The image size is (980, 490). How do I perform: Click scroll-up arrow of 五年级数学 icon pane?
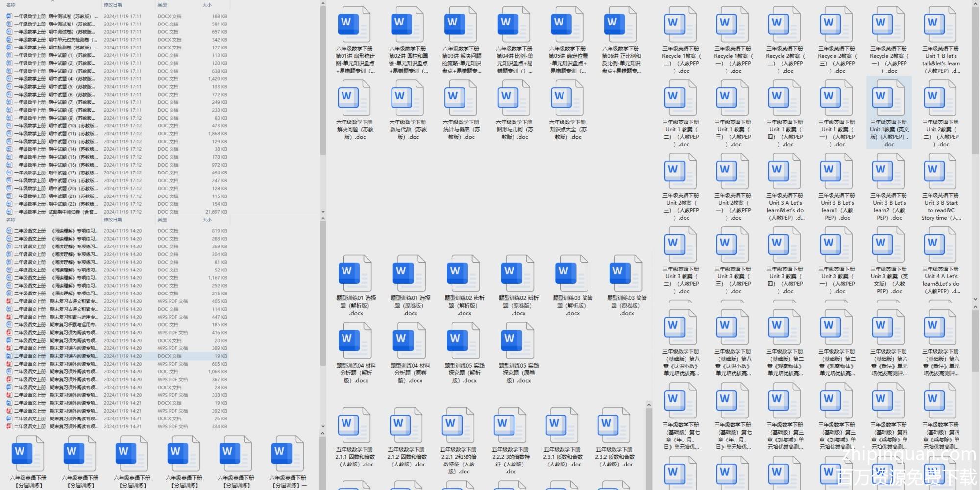tap(649, 405)
